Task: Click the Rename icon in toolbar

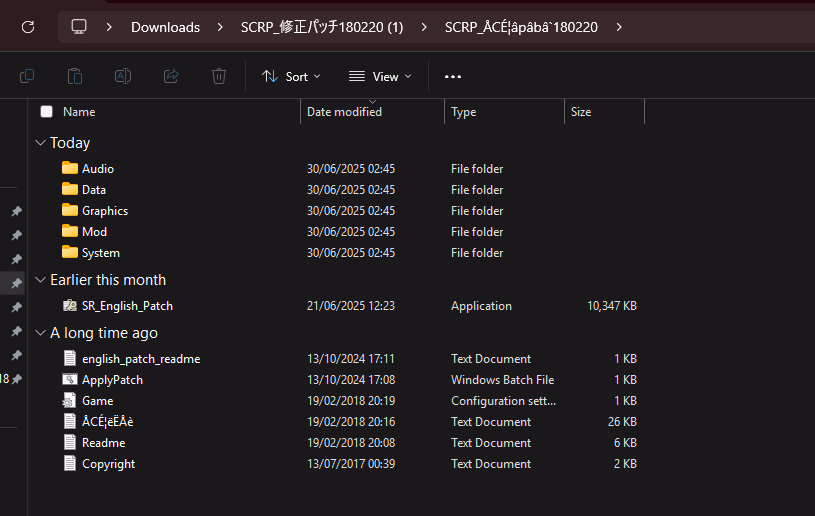Action: [x=123, y=76]
